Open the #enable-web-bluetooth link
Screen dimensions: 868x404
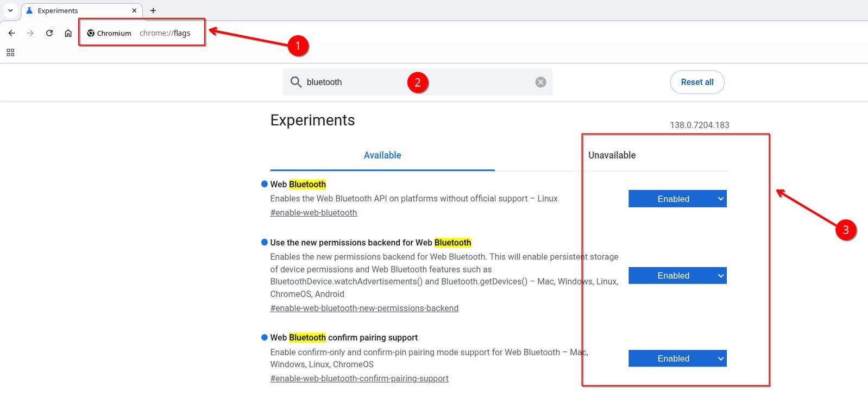pyautogui.click(x=313, y=213)
